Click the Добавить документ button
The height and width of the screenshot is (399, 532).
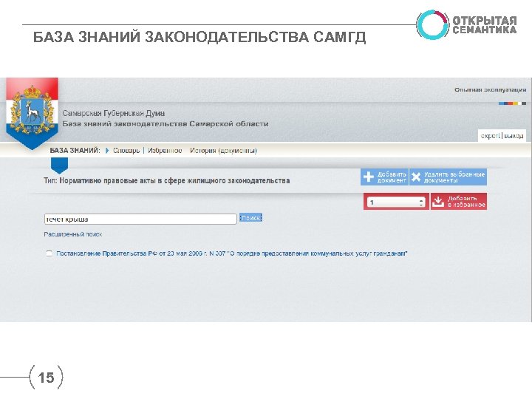[x=384, y=177]
